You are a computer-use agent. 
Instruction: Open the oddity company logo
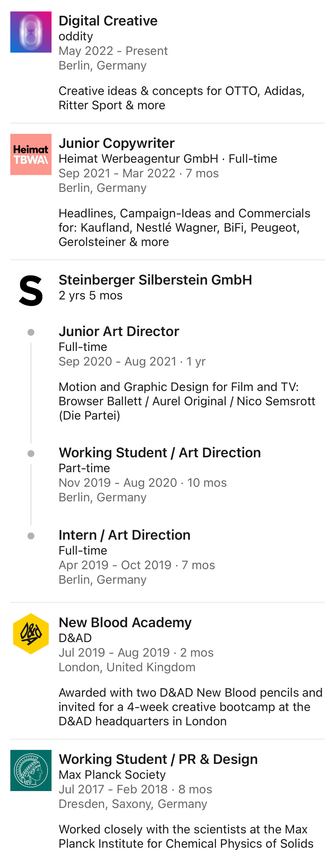point(31,32)
